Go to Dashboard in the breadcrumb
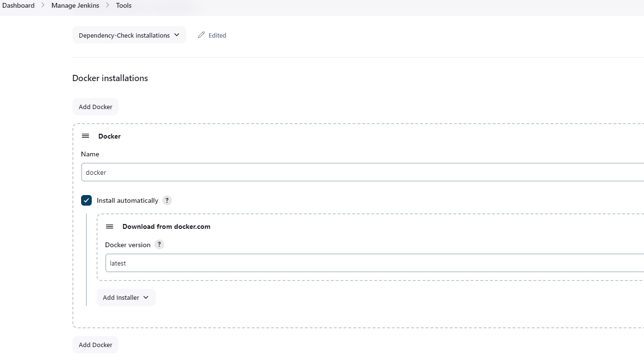 [18, 6]
